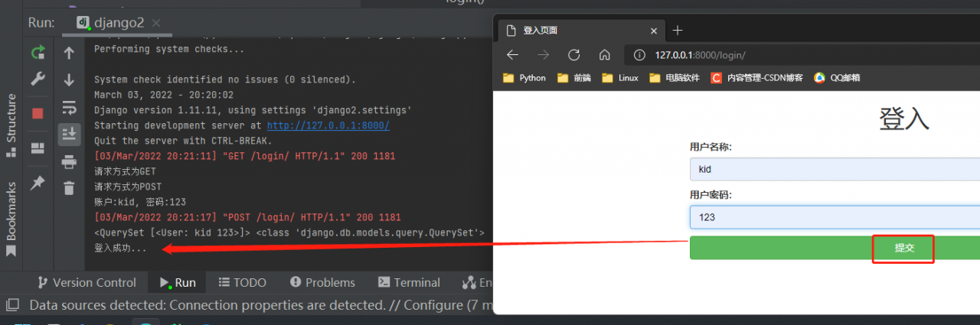Click the 请求方式为POST console line

tap(128, 187)
